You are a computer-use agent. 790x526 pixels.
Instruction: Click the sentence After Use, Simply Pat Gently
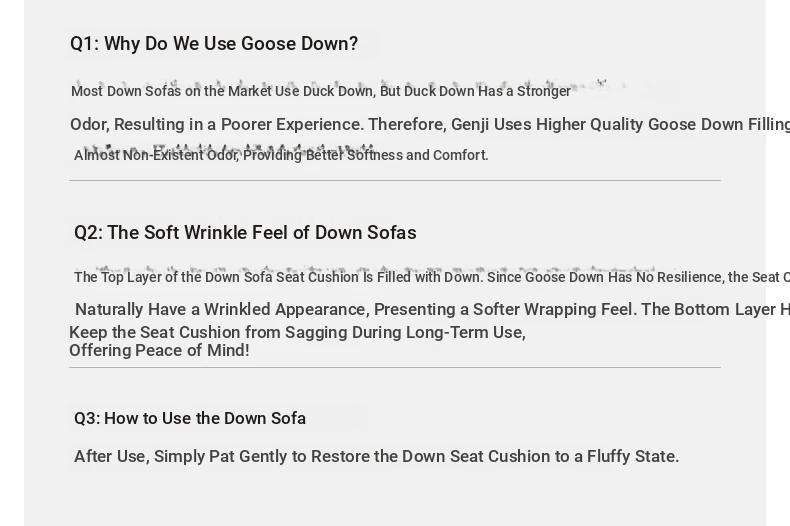376,456
